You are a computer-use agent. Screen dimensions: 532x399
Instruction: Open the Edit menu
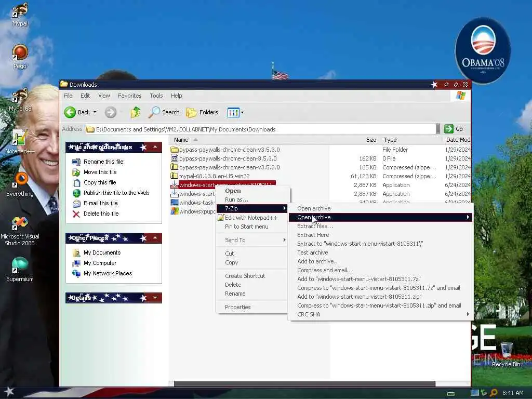85,96
